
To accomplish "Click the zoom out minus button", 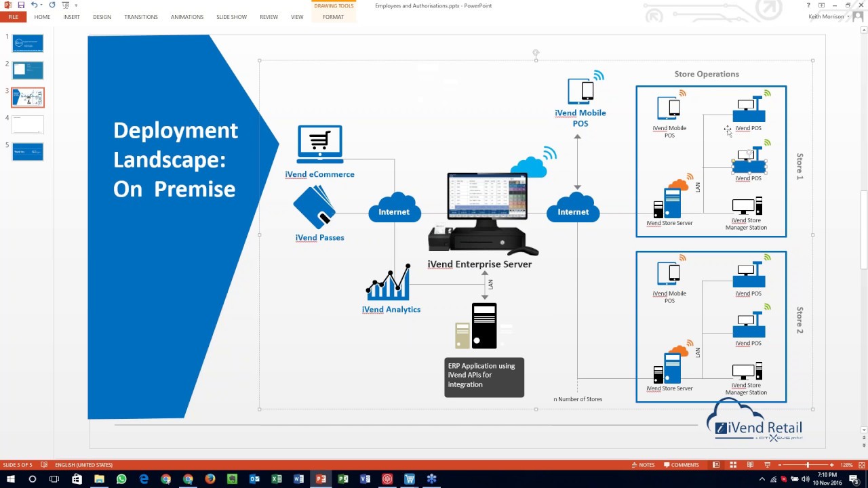I will pos(779,465).
